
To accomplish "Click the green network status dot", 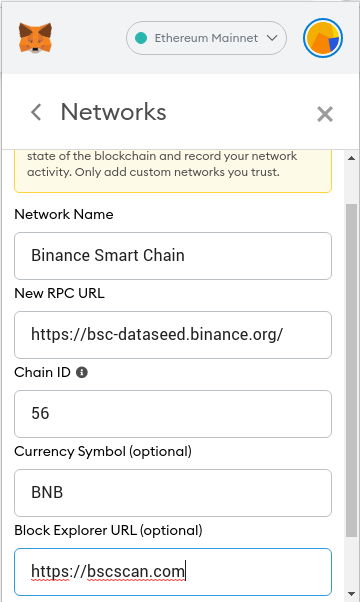I will 141,38.
